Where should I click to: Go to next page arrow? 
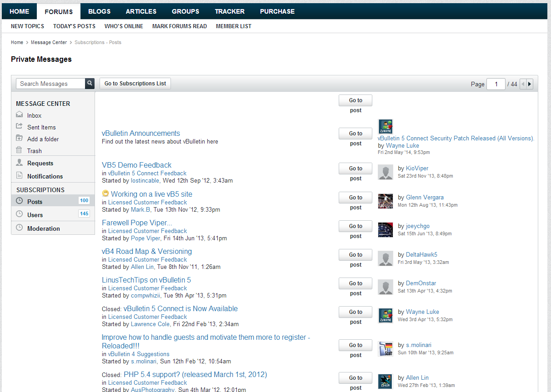point(530,84)
